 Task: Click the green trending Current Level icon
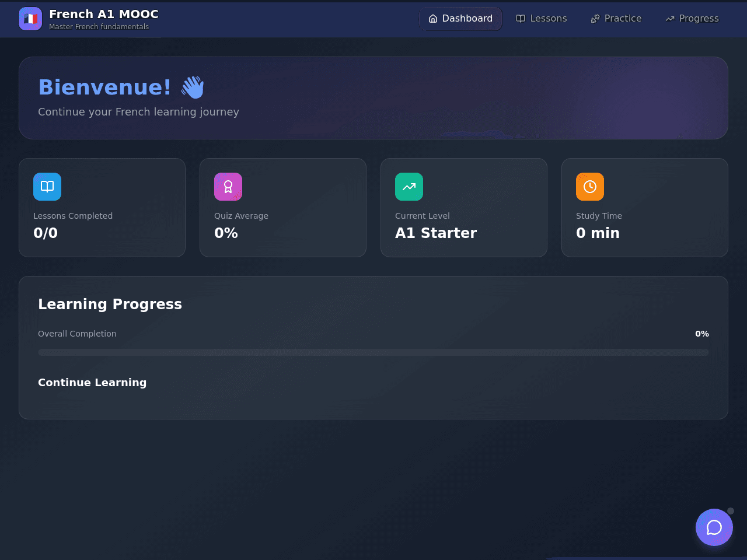click(409, 187)
